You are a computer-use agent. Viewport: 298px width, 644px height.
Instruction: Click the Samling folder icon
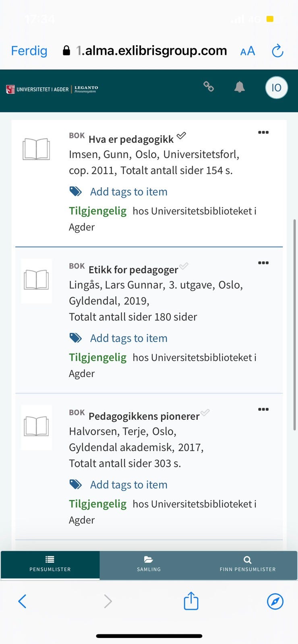(149, 559)
